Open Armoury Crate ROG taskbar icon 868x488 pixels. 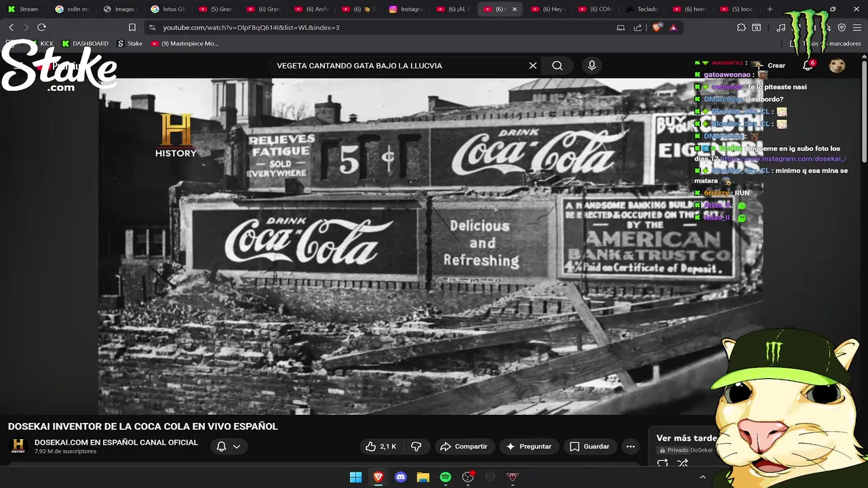point(513,477)
